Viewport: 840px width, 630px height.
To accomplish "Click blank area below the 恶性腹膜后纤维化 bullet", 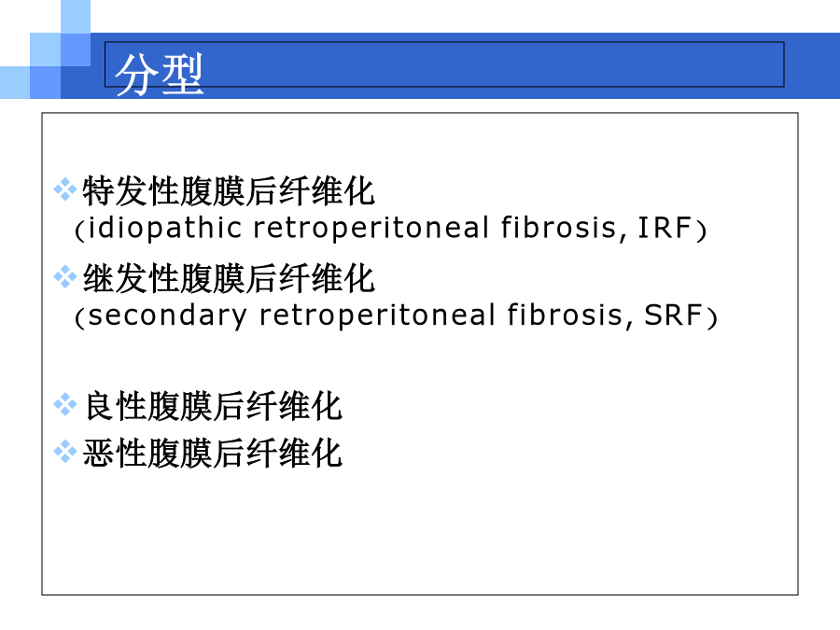I will pos(420,532).
